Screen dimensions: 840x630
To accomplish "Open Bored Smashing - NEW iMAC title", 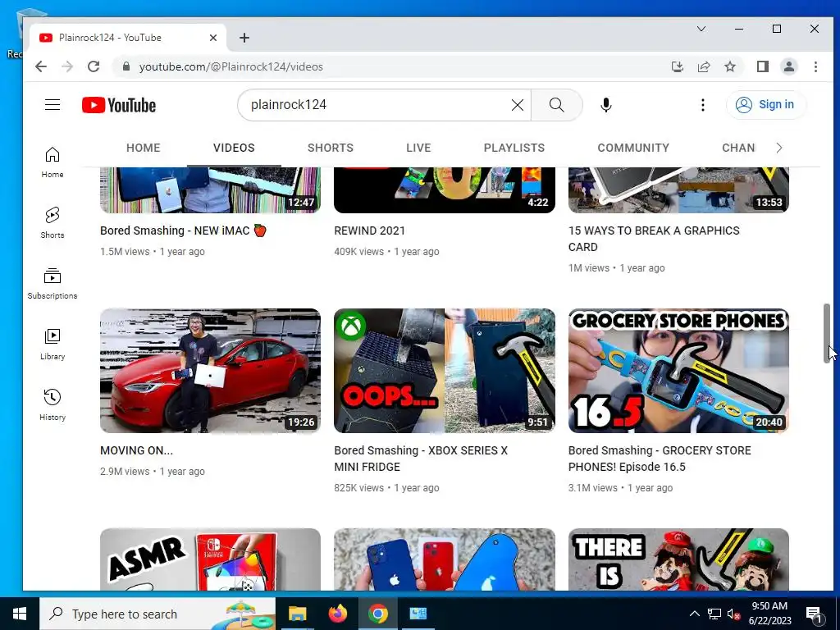I will (183, 231).
